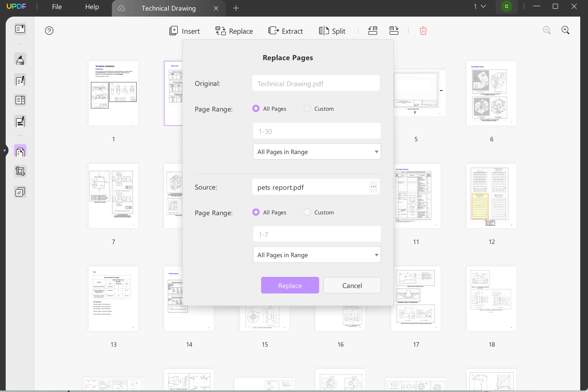Screen dimensions: 588x392
Task: Open the Help question mark icon
Action: 49,31
